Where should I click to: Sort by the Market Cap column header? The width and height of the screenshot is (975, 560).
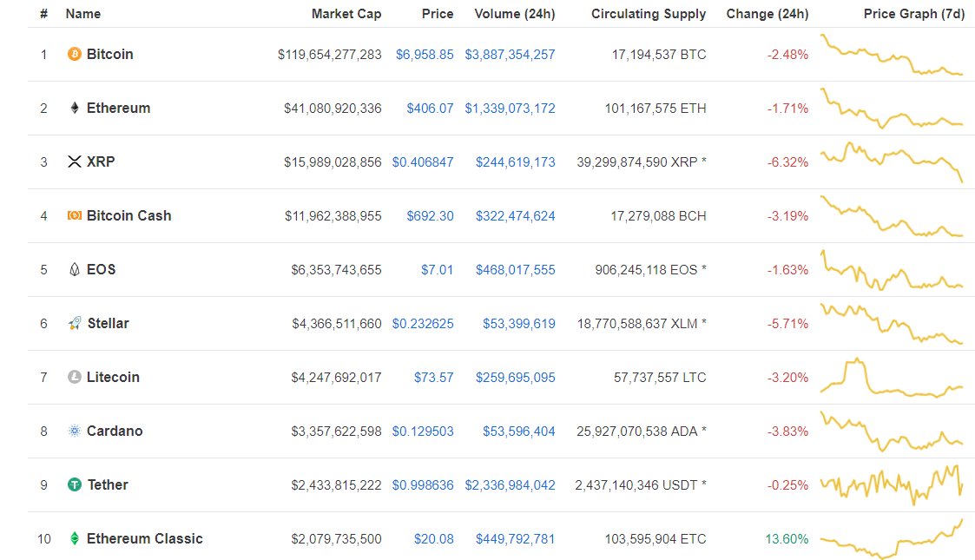346,14
